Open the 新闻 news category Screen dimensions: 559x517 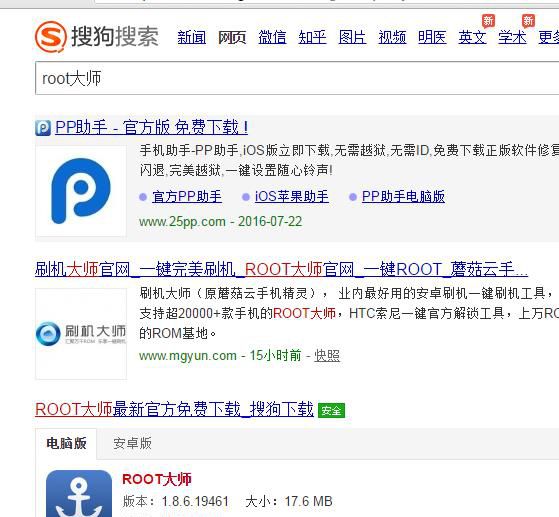(192, 37)
